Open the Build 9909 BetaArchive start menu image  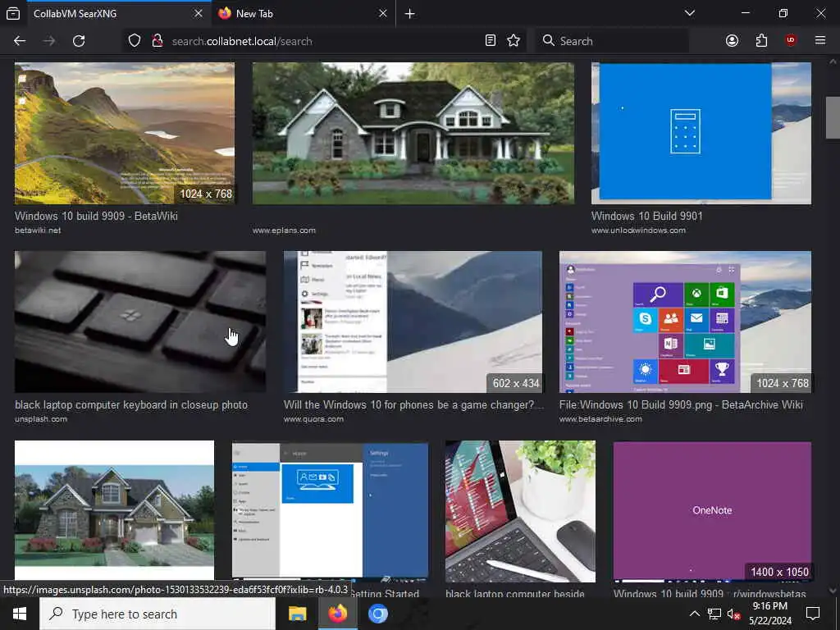pyautogui.click(x=685, y=322)
